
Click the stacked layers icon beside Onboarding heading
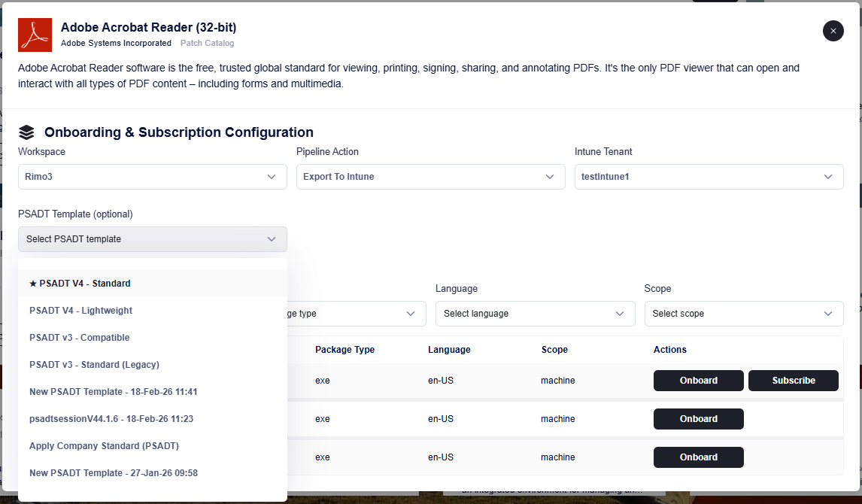26,132
